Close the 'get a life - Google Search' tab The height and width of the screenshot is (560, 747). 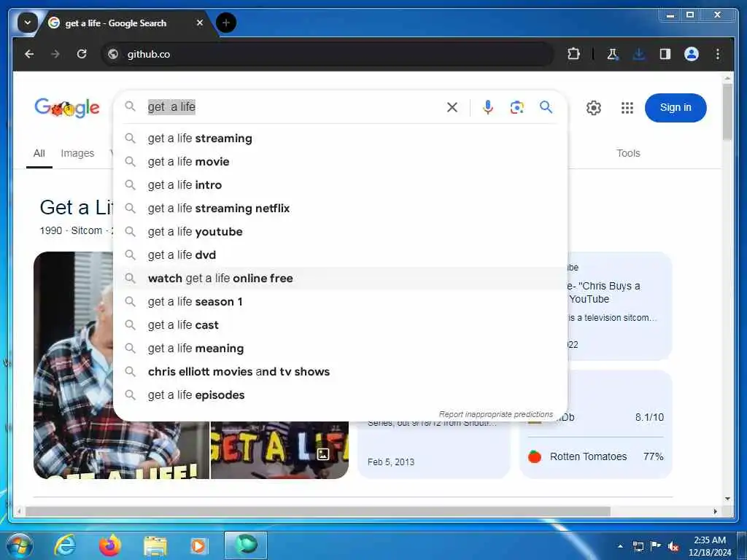(200, 23)
